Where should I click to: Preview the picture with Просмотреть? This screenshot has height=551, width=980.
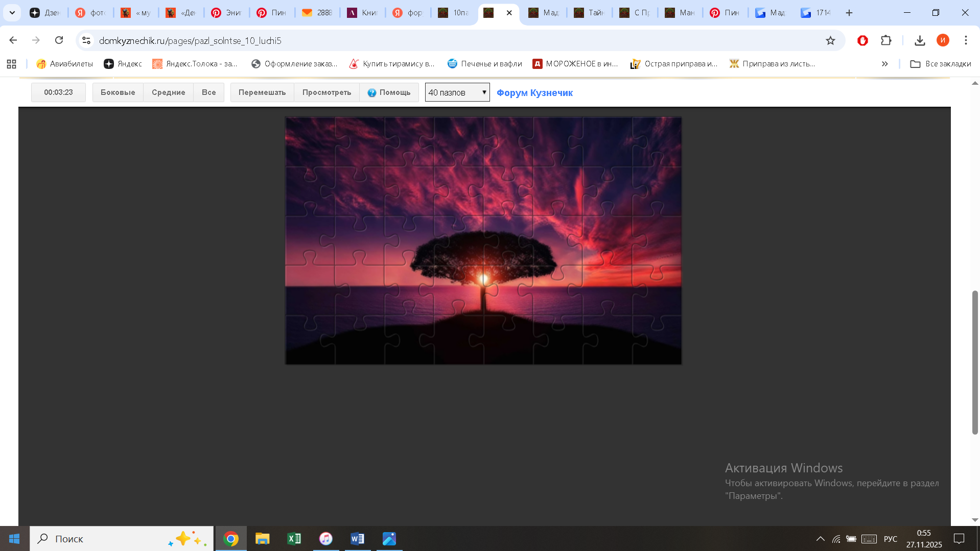327,92
